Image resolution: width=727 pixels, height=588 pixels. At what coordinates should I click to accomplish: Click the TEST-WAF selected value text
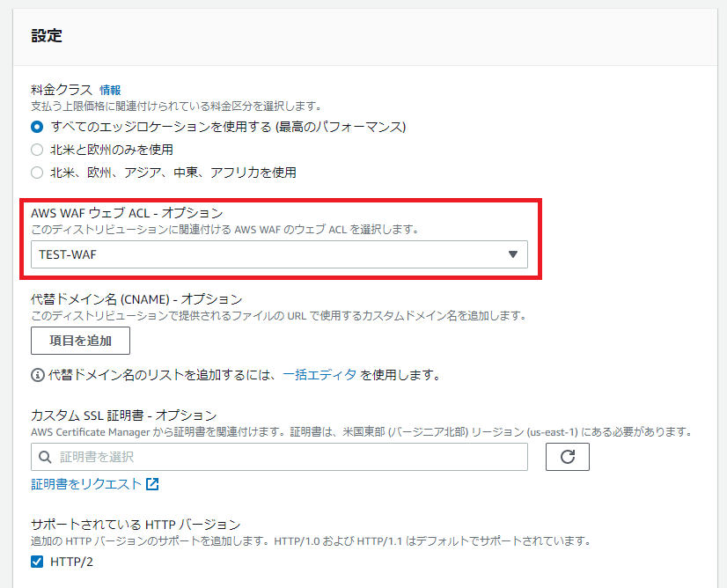(x=67, y=254)
